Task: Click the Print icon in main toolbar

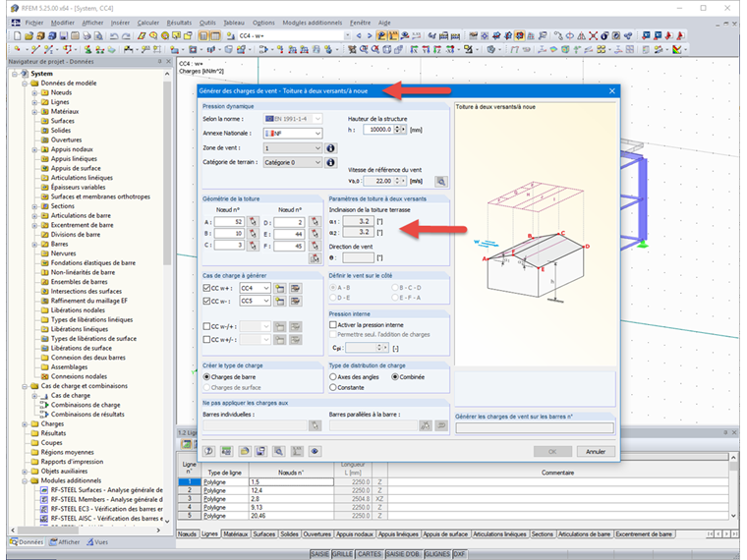Action: click(x=86, y=35)
